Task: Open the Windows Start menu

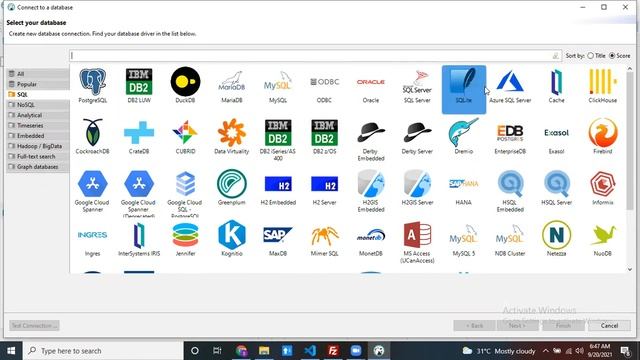Action: pos(11,351)
